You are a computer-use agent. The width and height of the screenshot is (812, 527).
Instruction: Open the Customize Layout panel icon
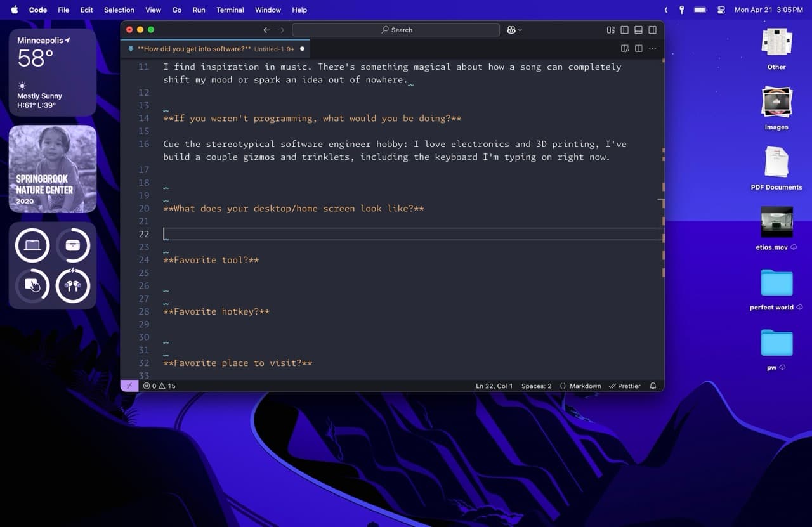point(610,30)
